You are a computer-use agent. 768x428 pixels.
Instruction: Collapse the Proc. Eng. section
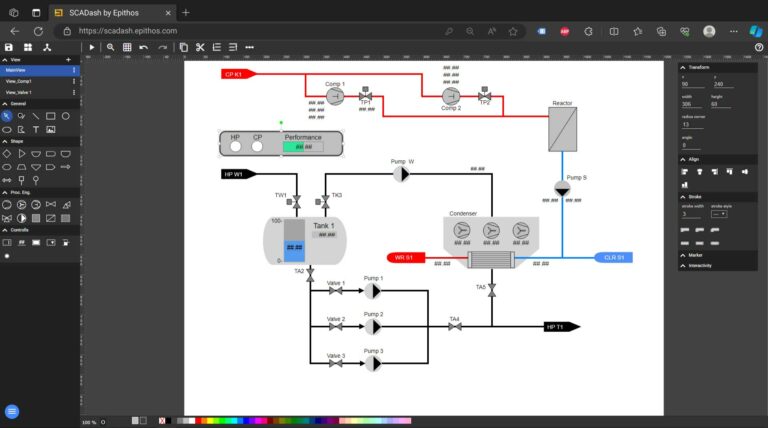(x=5, y=192)
